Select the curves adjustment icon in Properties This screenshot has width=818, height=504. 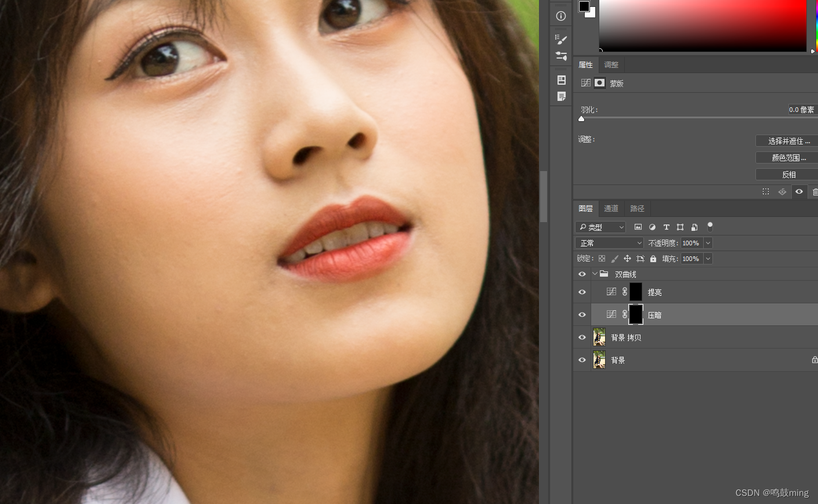click(586, 83)
